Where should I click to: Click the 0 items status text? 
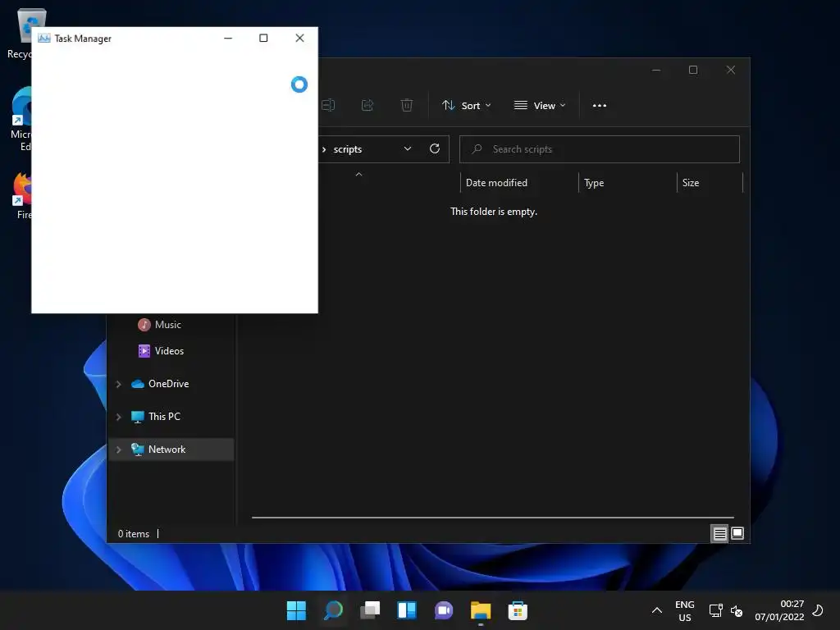[134, 534]
